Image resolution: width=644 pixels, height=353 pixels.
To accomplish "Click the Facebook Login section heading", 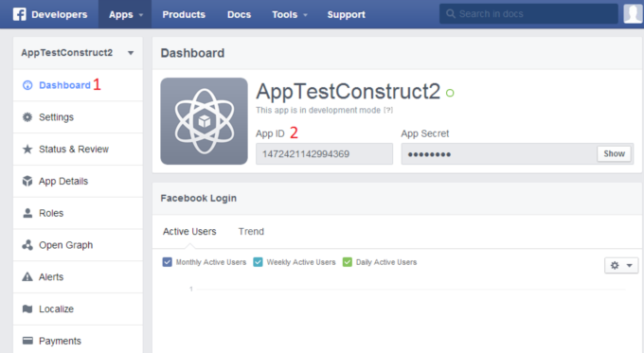I will coord(198,198).
